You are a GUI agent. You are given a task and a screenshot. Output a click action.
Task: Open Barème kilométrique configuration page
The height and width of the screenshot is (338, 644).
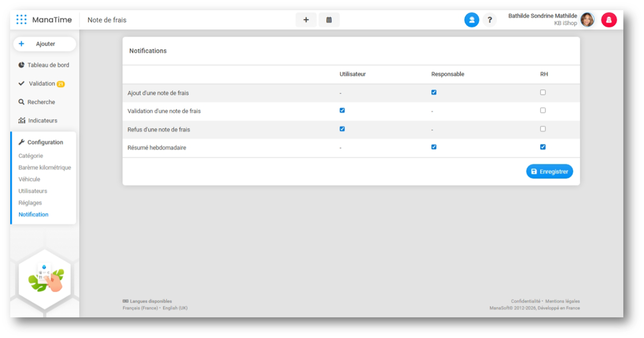pyautogui.click(x=45, y=167)
